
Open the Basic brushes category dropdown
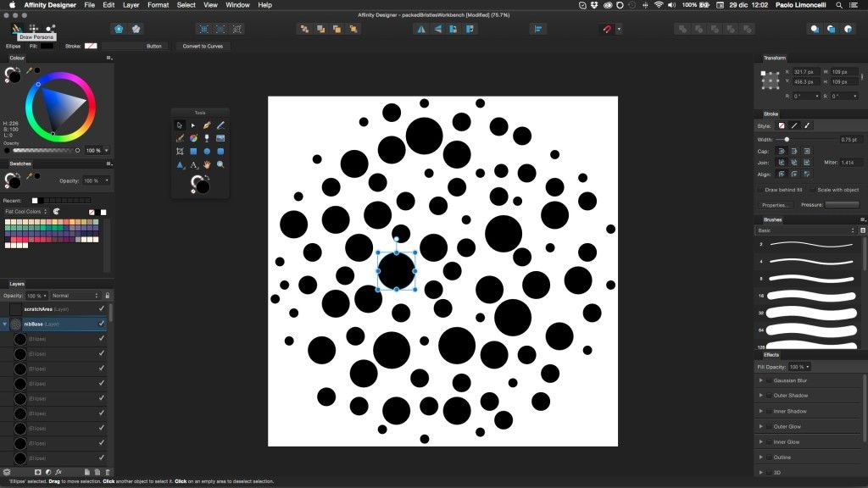[805, 230]
